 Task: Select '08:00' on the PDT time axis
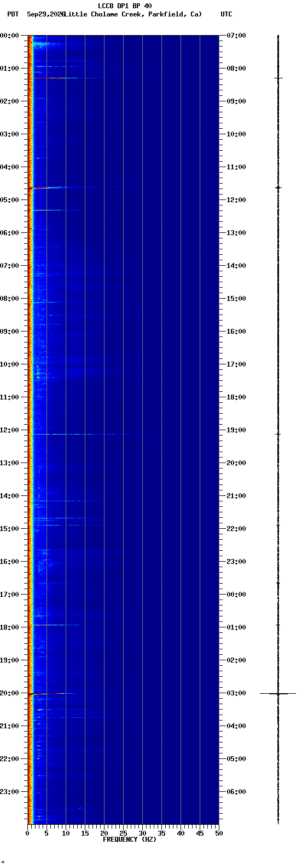(x=10, y=299)
